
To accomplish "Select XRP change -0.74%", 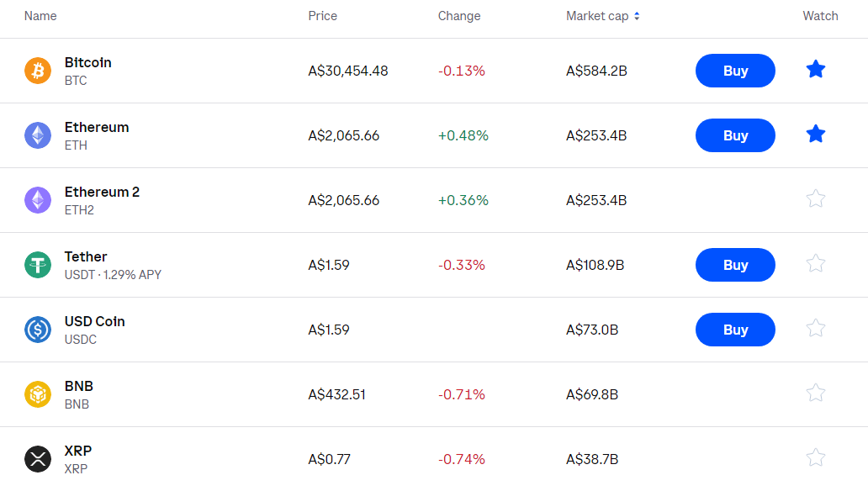I will pyautogui.click(x=462, y=459).
